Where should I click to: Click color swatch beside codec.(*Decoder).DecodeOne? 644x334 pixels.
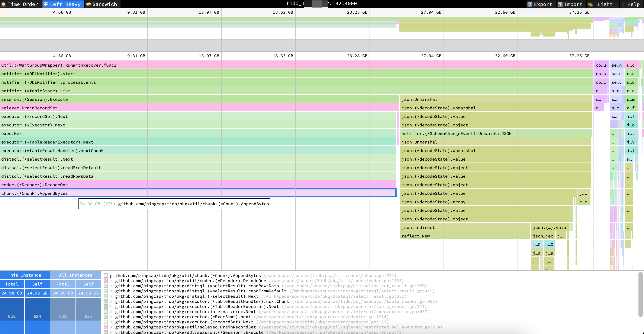click(x=106, y=281)
